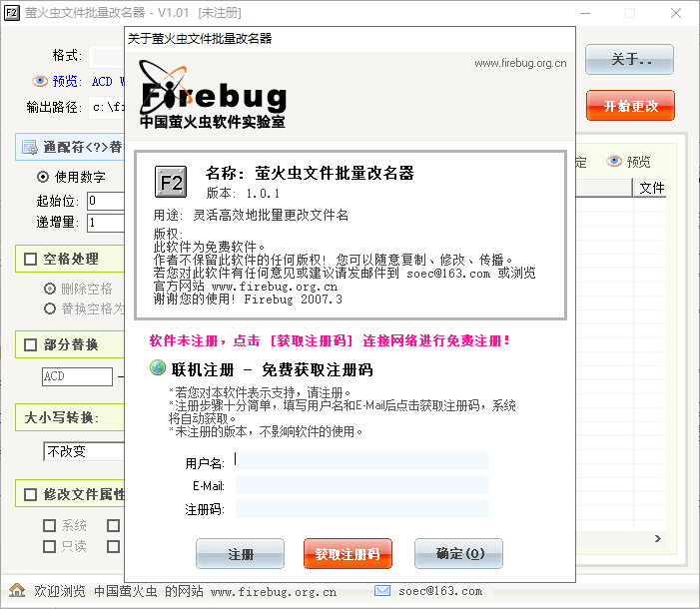Click the 确定(O) button
The image size is (700, 609).
[459, 554]
